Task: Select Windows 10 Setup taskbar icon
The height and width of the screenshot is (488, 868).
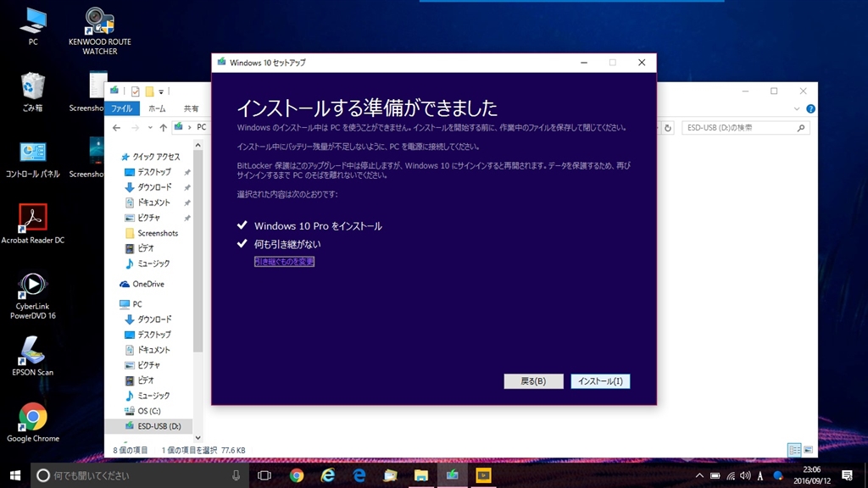Action: click(x=453, y=475)
